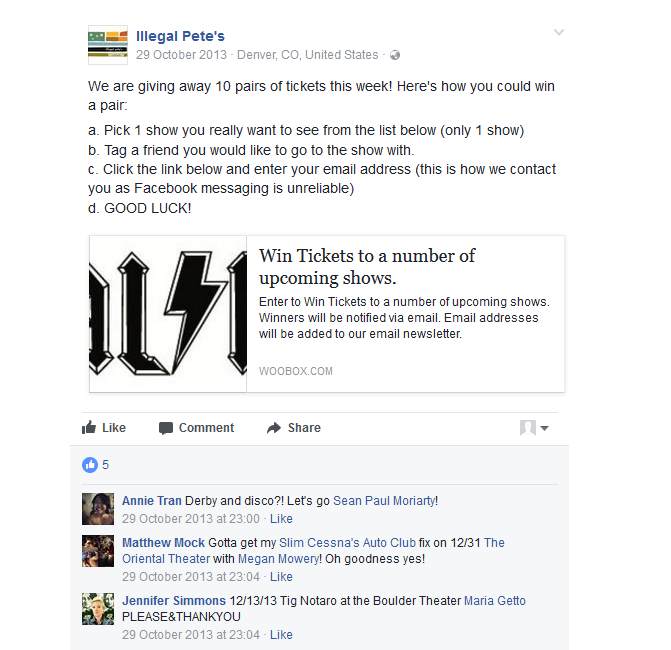Like Jennifer Simmons' comment
Viewport: 671px width, 650px height.
click(281, 635)
